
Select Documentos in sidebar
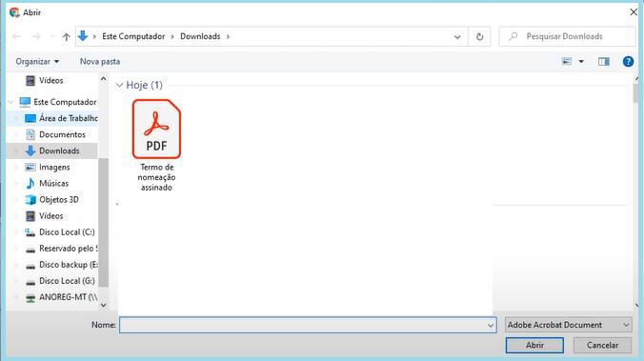62,134
